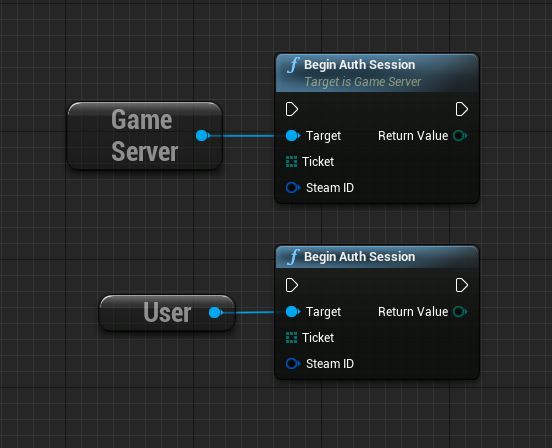Click Return Value pin on top Begin Auth Session
Screen dimensions: 552x448
click(460, 135)
